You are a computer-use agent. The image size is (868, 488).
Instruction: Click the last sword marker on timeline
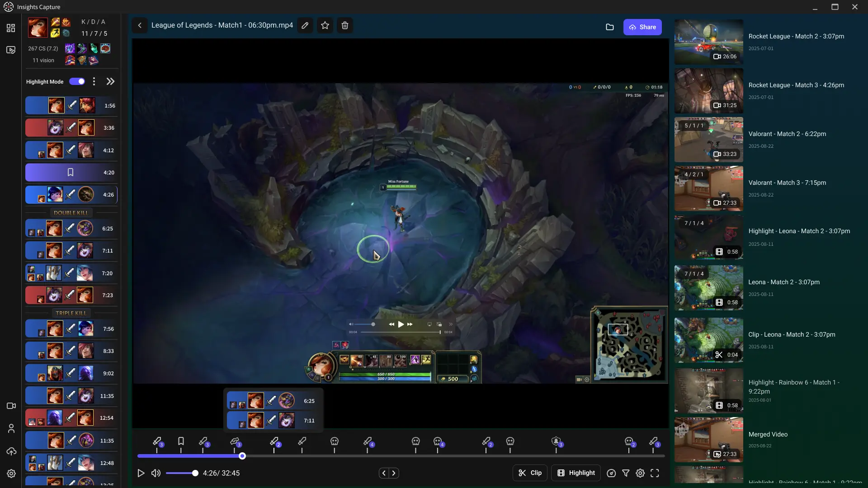tap(654, 441)
